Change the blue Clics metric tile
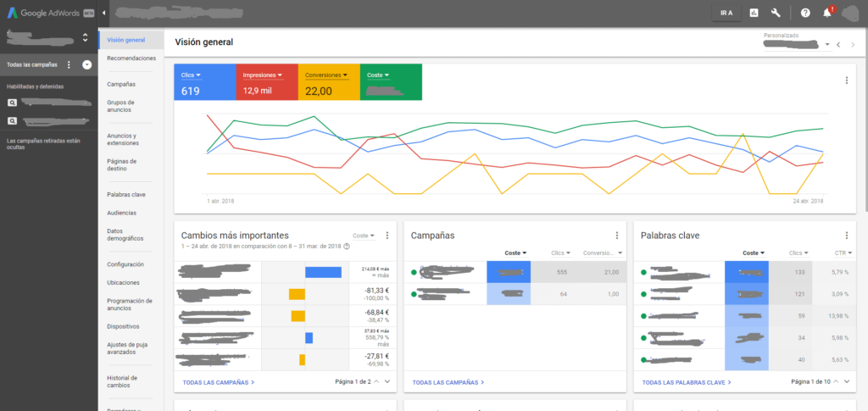Image resolution: width=868 pixels, height=411 pixels. coord(205,82)
